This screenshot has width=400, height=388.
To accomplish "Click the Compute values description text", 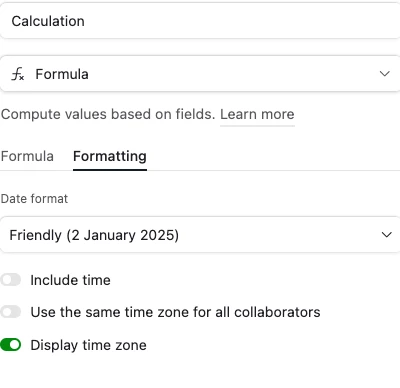I will pos(108,114).
